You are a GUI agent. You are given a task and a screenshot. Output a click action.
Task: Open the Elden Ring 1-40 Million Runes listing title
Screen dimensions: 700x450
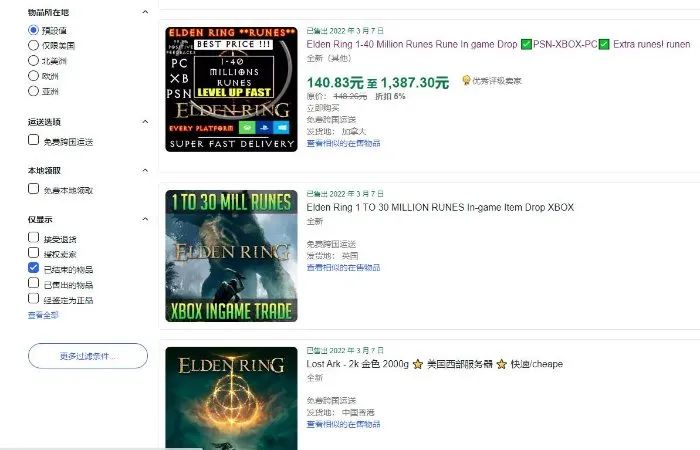pos(498,44)
